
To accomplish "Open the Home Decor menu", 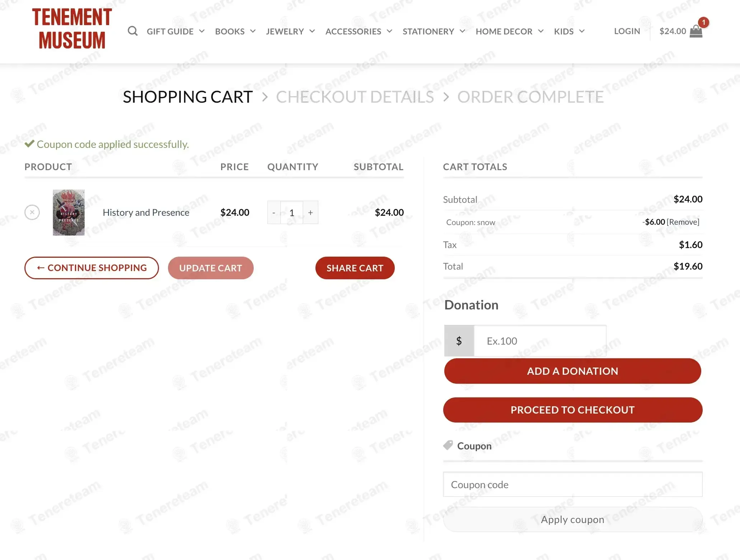I will pyautogui.click(x=504, y=31).
